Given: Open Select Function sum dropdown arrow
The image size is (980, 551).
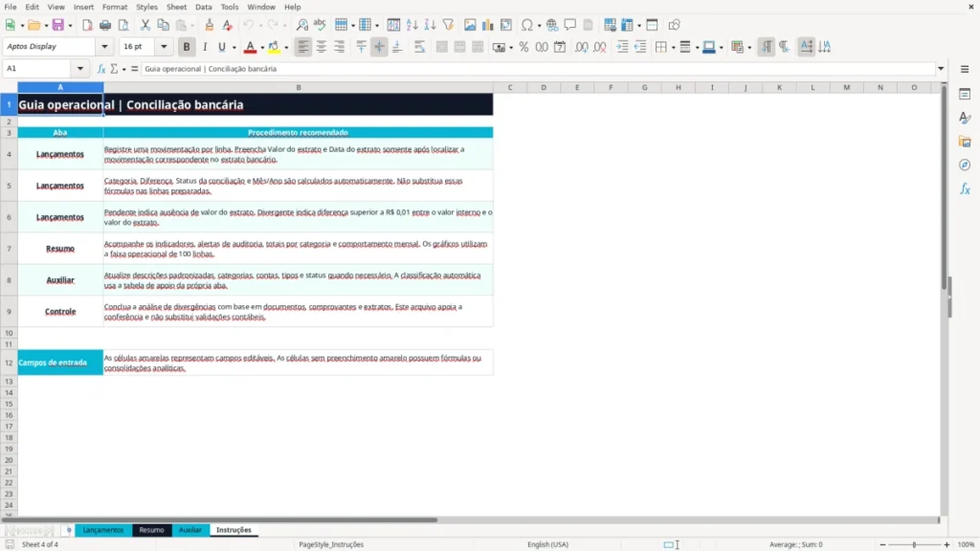Looking at the screenshot, I should pos(123,69).
